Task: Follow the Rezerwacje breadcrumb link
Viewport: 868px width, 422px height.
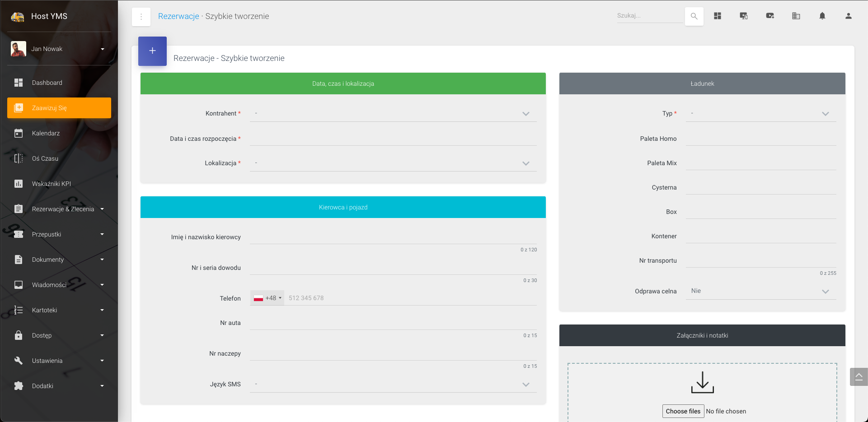Action: 178,16
